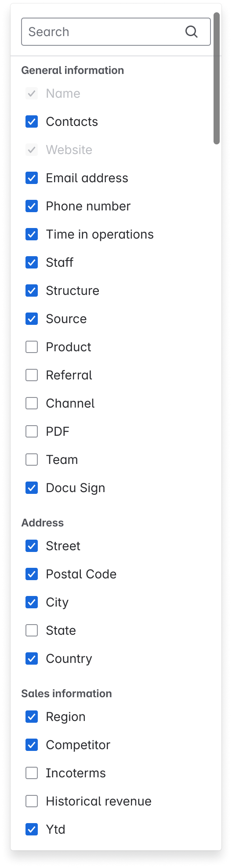Enable the Incoterms checkbox

click(x=32, y=773)
